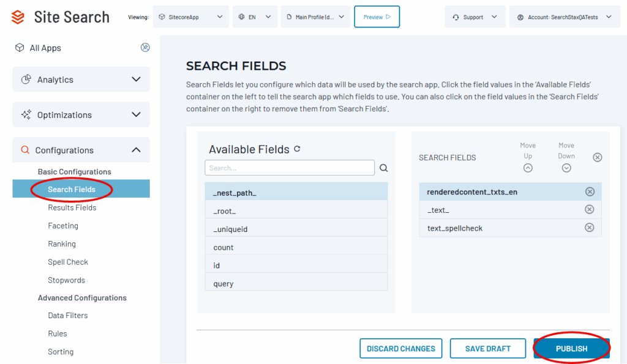Screen dimensions: 627x364
Task: Open the SitecoreApp dropdown
Action: [190, 17]
